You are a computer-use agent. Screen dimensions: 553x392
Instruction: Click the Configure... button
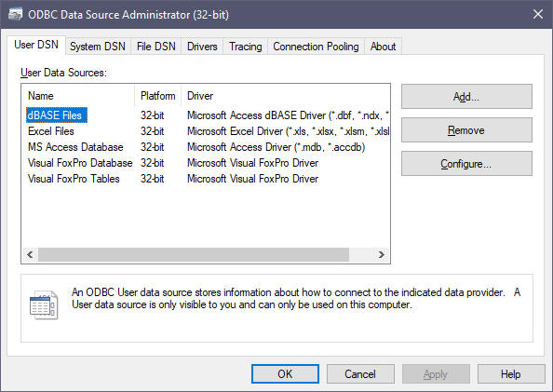(466, 164)
